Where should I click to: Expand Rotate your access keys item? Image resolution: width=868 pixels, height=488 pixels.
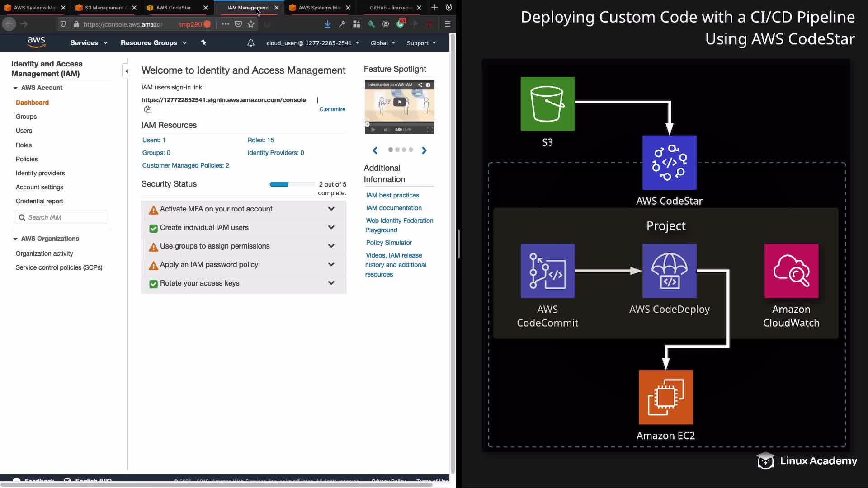(331, 283)
